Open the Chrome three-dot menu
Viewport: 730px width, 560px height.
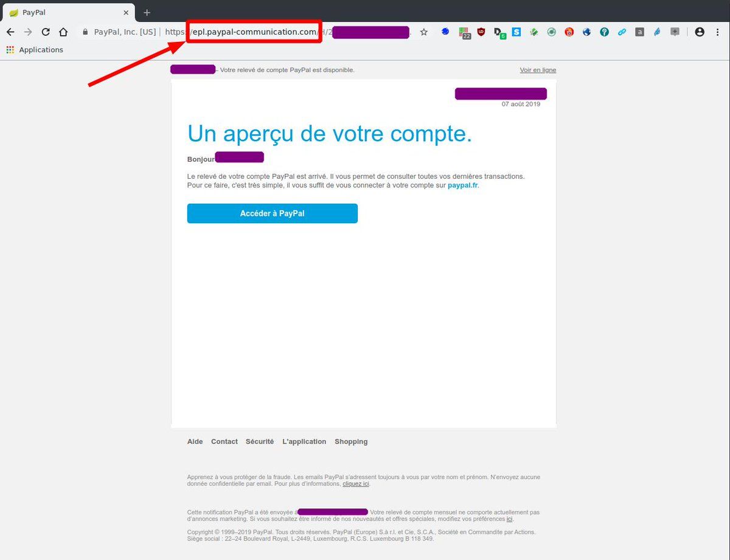pyautogui.click(x=718, y=32)
